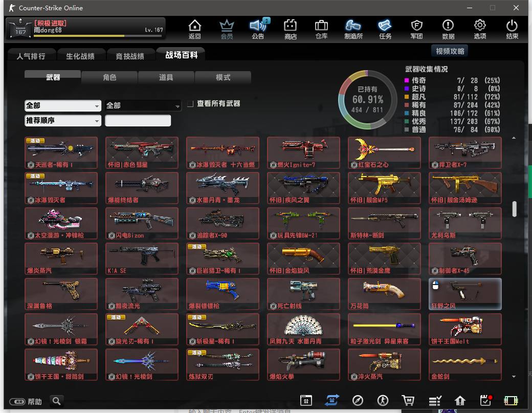Select the 怀旧|靓金MP5 weapon card

click(x=384, y=188)
